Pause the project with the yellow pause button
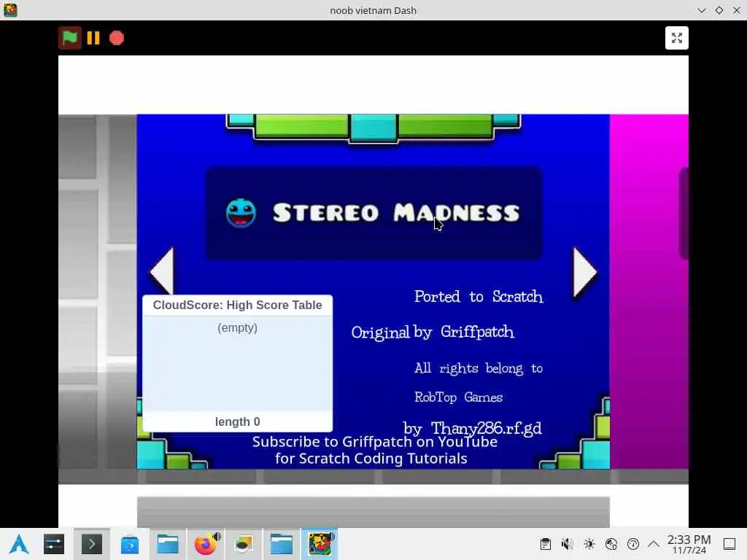This screenshot has height=560, width=747. (x=93, y=38)
